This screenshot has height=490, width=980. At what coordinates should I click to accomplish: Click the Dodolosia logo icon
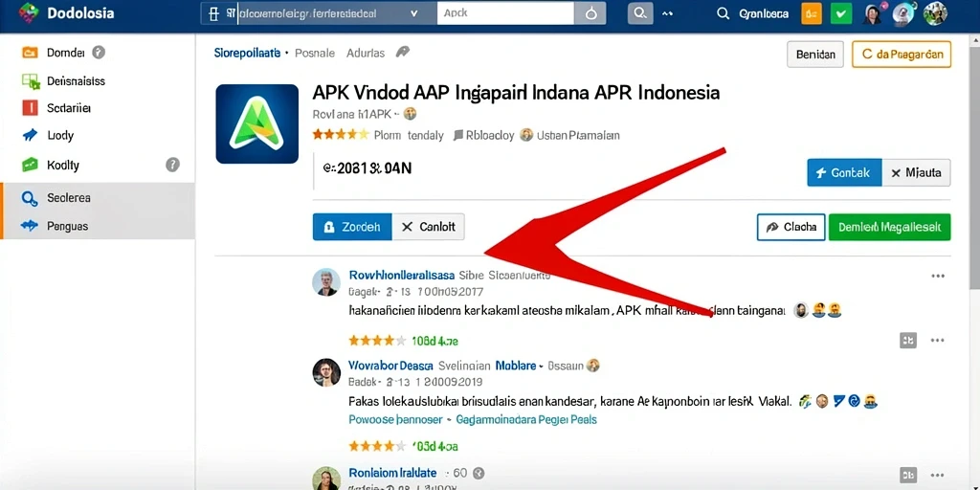[x=28, y=13]
